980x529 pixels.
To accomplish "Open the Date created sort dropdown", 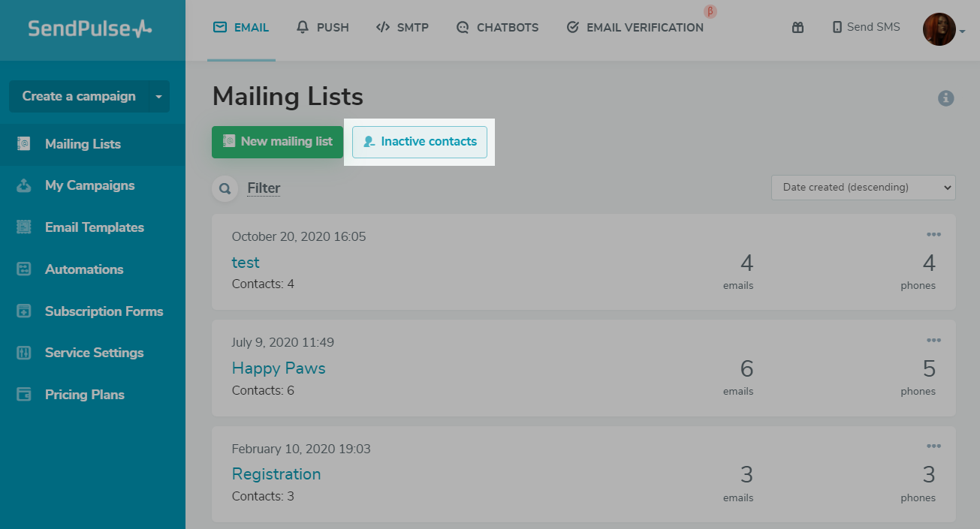I will tap(863, 188).
